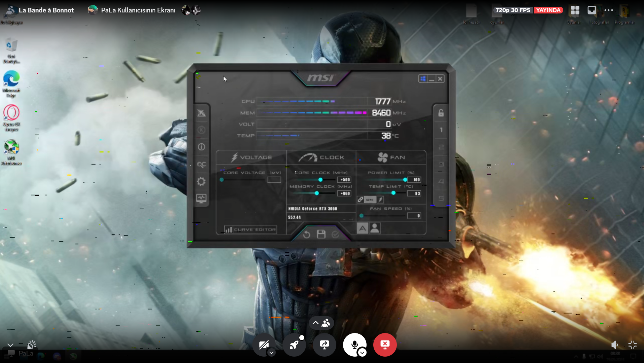Click the Core Clock +500 field
The height and width of the screenshot is (363, 644).
(x=344, y=180)
